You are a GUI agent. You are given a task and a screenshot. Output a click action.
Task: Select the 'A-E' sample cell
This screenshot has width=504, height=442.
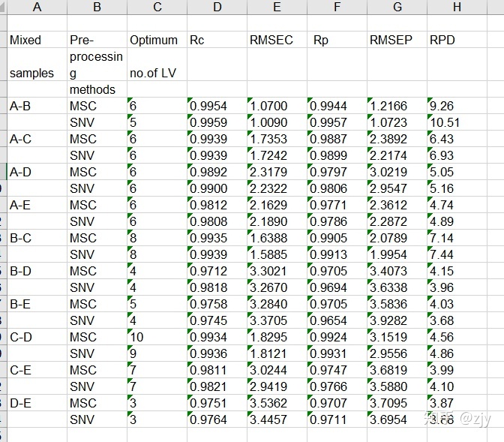(37, 205)
